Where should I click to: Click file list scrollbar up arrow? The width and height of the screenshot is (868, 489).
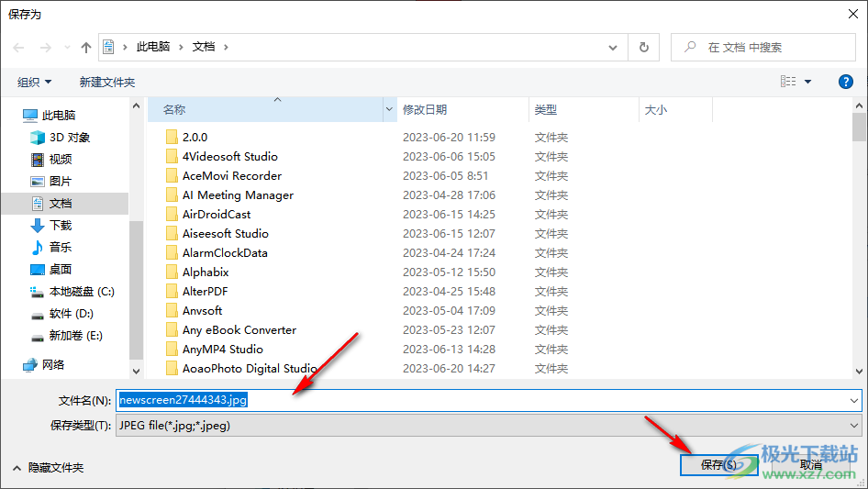point(859,106)
